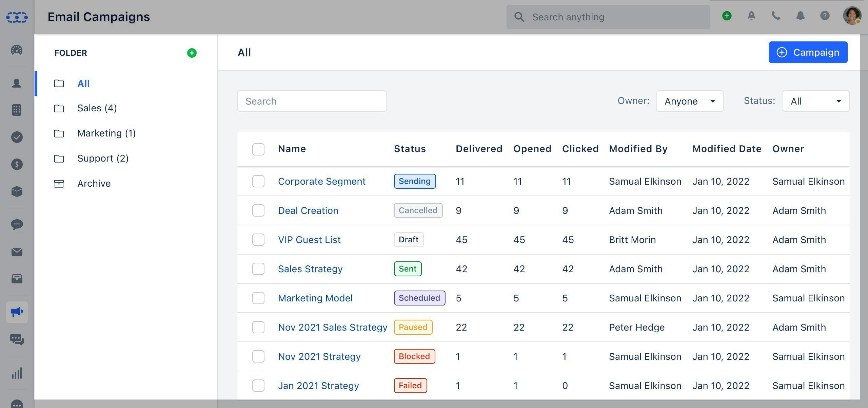This screenshot has height=408, width=868.
Task: Open the Products cube icon
Action: click(x=17, y=191)
